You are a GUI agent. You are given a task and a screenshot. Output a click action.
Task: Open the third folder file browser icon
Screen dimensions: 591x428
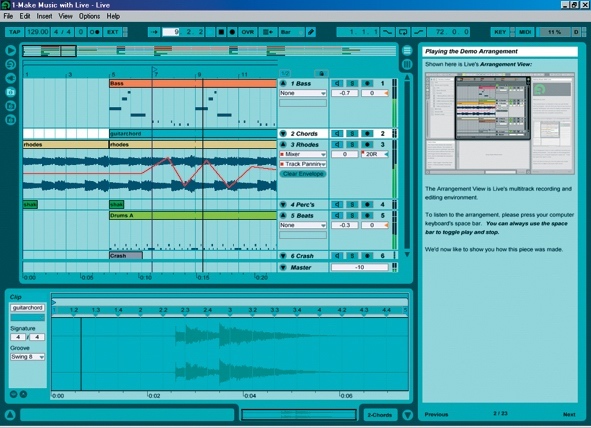click(x=11, y=120)
